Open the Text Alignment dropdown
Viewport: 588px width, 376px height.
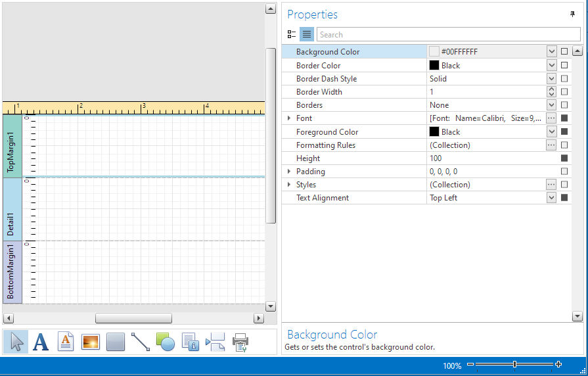(551, 197)
